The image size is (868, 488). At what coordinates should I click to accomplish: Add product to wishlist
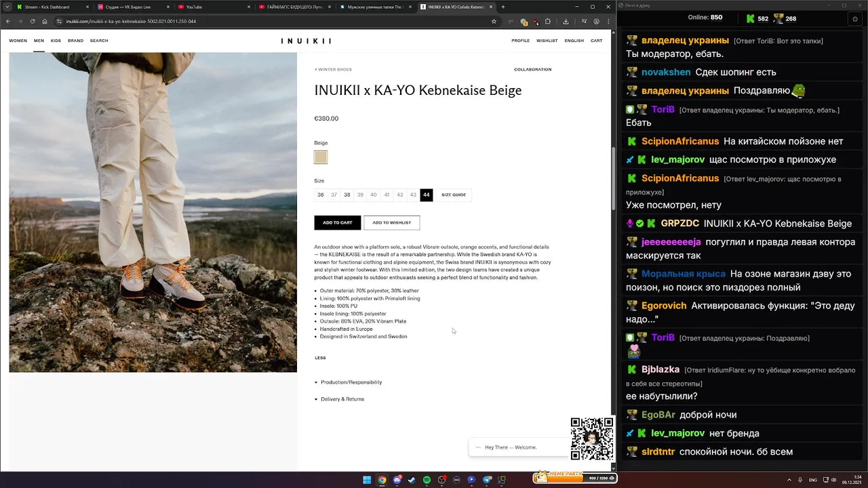[x=392, y=222]
